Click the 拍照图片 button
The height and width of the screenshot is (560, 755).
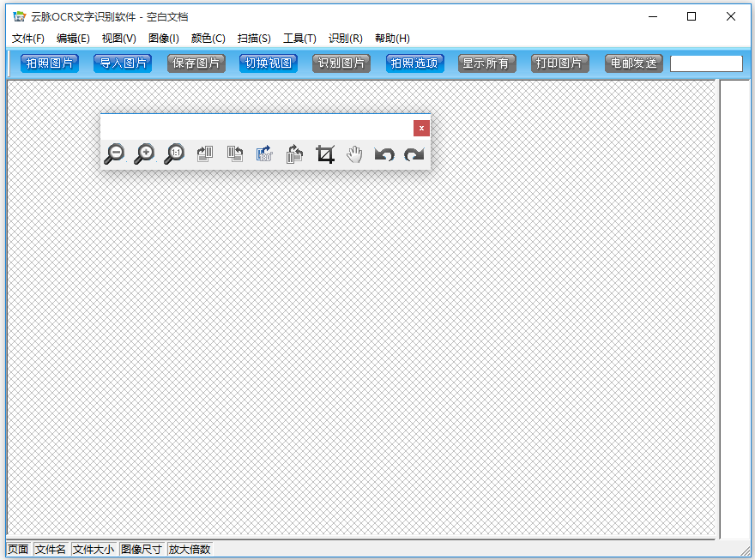[x=50, y=63]
